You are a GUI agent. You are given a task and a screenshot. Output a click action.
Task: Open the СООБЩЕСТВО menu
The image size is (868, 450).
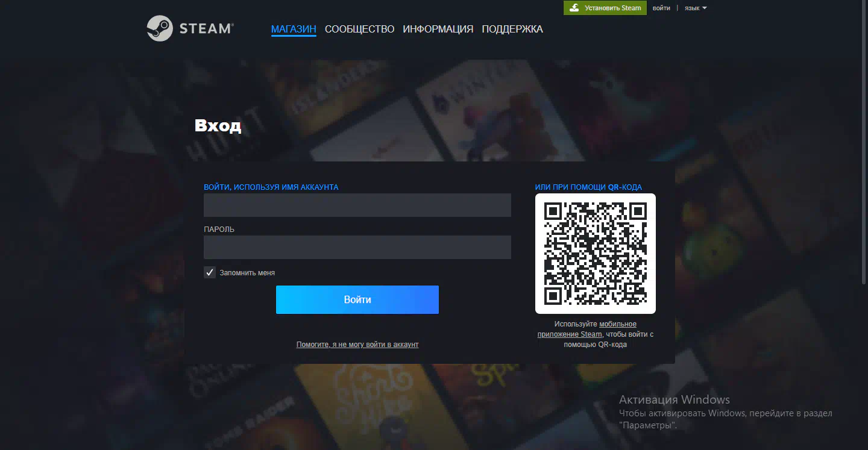click(359, 29)
